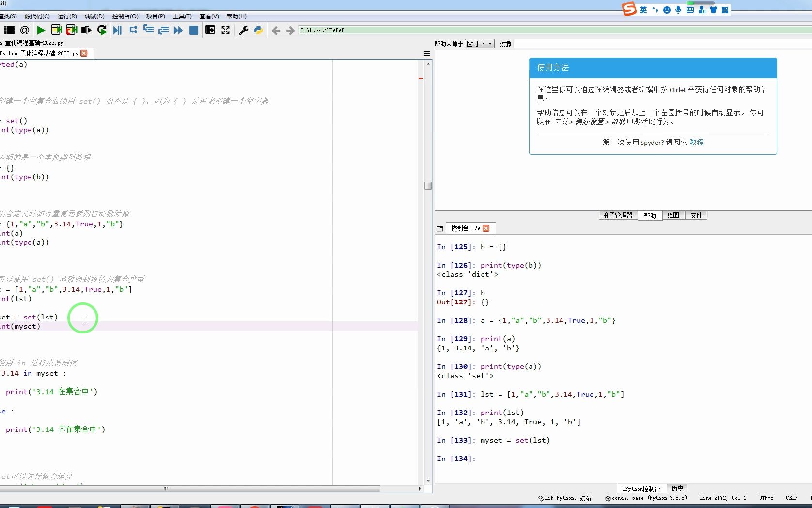The width and height of the screenshot is (812, 508).
Task: Click the editor vertical scrollbar thumb
Action: [x=428, y=186]
